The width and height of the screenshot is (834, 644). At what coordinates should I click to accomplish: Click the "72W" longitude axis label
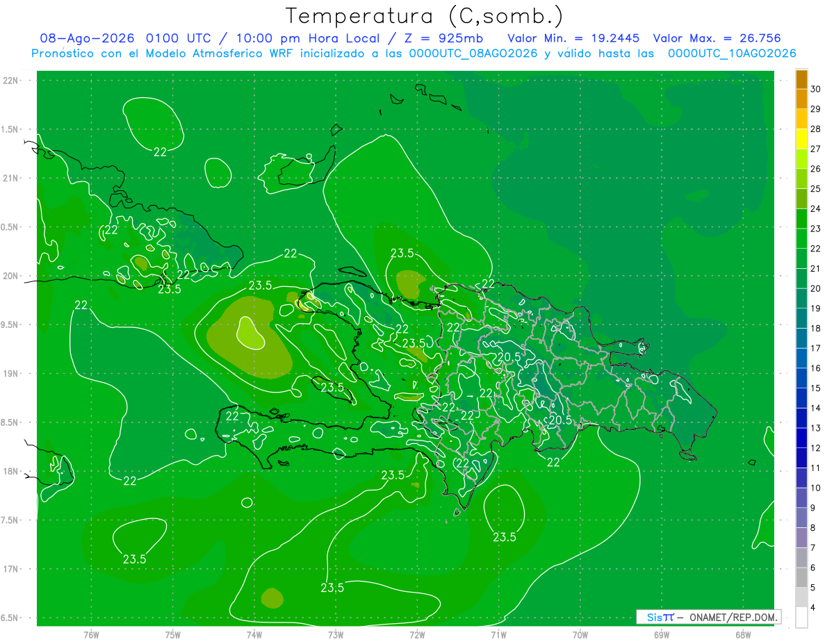(417, 635)
